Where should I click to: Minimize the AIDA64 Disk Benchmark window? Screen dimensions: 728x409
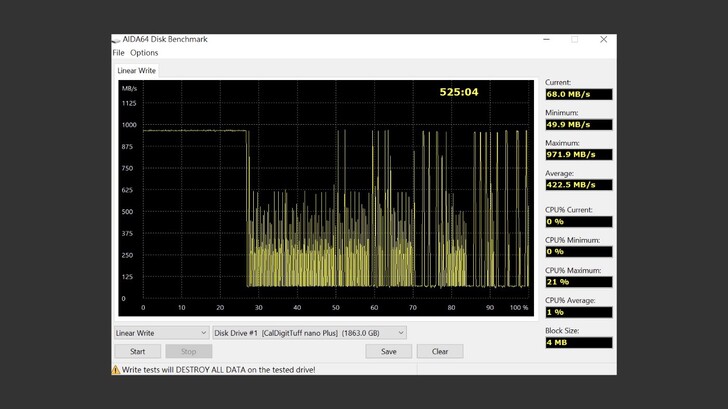coord(547,40)
